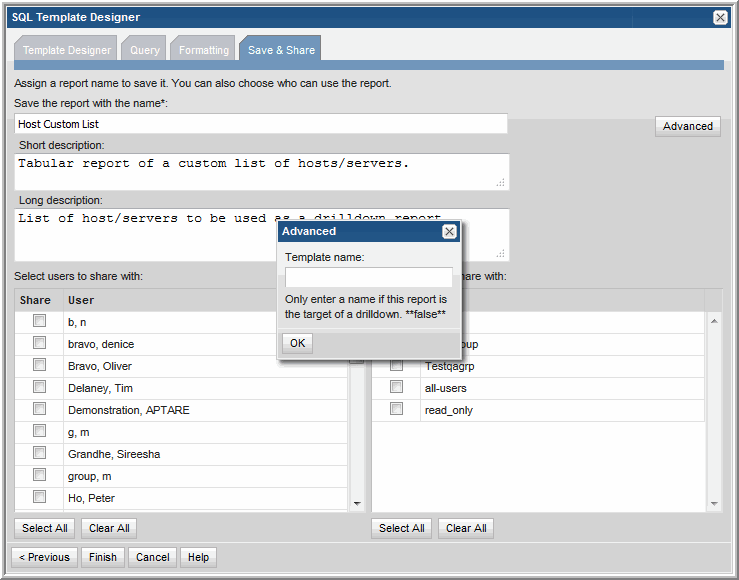Go back with the Previous button
This screenshot has width=739, height=580.
[45, 557]
